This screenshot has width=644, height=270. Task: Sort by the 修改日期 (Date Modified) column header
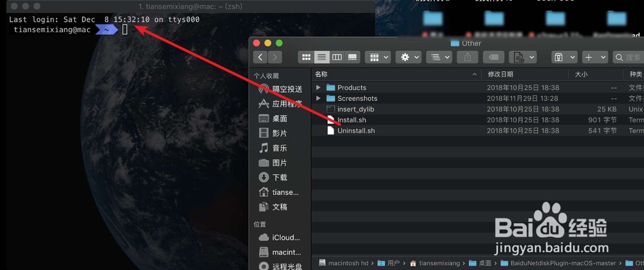[x=524, y=74]
